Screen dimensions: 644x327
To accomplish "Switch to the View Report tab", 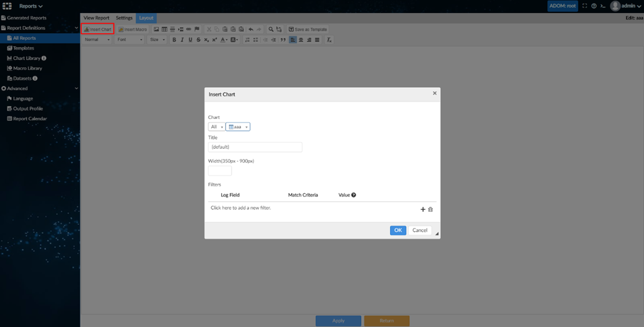I will click(x=97, y=18).
